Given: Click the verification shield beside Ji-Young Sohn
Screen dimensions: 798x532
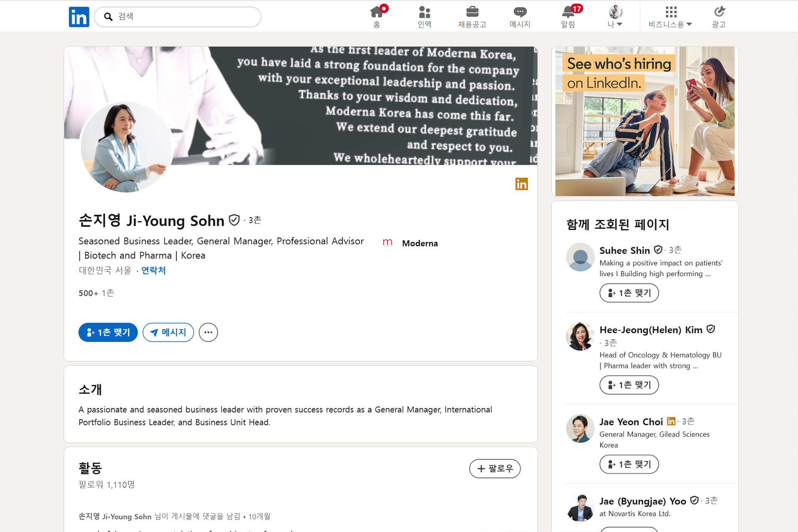Looking at the screenshot, I should pyautogui.click(x=234, y=220).
